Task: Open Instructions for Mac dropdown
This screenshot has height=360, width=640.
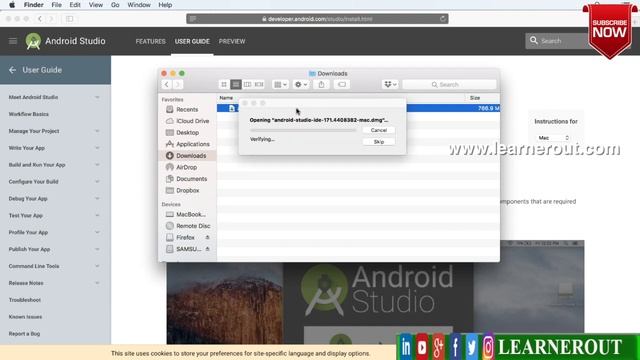Action: tap(553, 138)
